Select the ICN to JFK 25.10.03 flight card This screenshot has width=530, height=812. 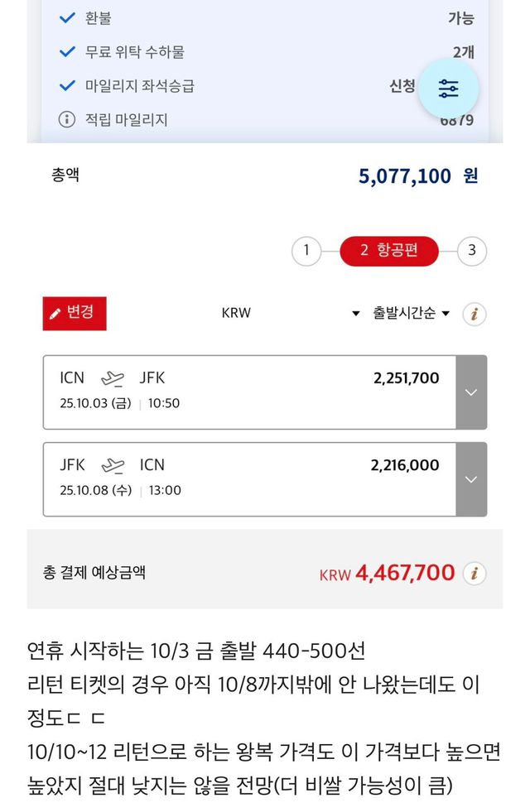(249, 392)
